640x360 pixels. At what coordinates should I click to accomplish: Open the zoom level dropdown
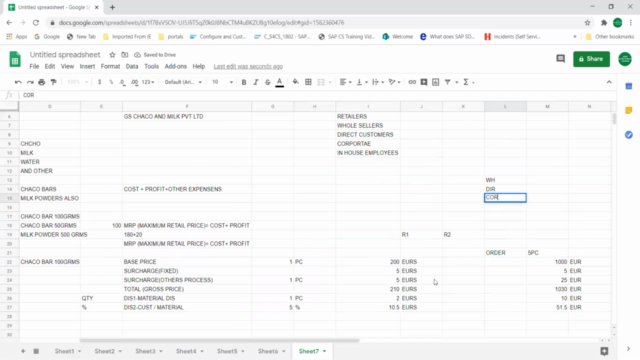pyautogui.click(x=77, y=82)
